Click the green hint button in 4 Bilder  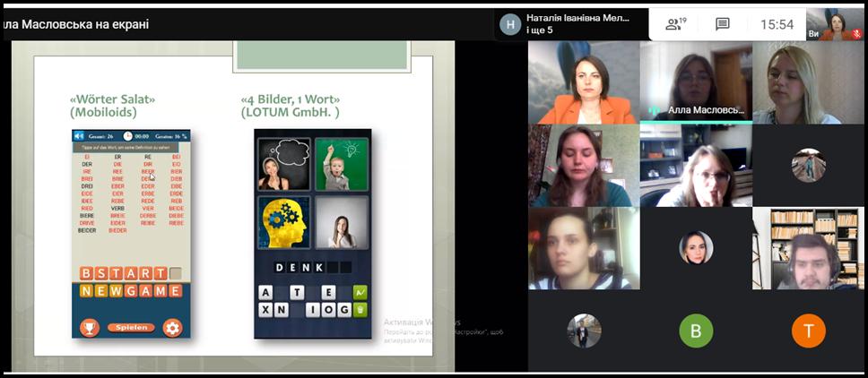pyautogui.click(x=360, y=292)
